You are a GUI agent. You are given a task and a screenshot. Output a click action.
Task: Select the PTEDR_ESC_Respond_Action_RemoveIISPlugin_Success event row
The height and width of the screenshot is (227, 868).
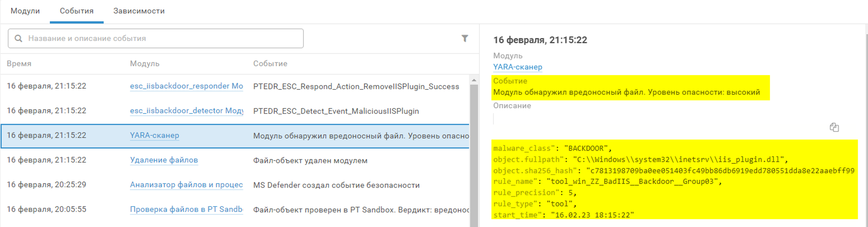click(x=356, y=87)
